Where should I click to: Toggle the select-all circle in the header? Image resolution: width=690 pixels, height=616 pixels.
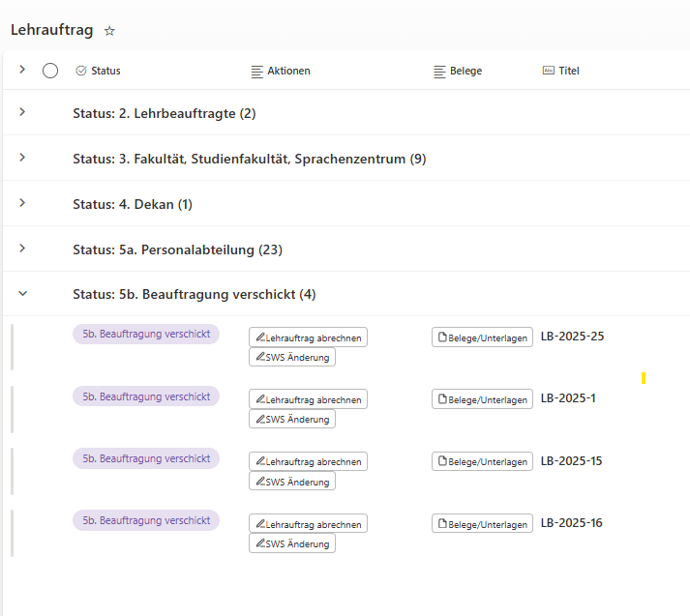coord(50,71)
